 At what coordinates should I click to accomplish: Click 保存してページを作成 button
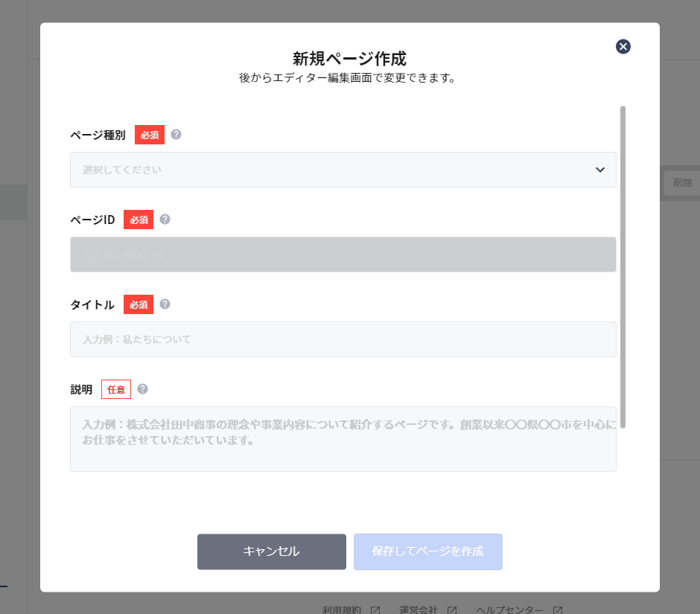click(x=427, y=551)
